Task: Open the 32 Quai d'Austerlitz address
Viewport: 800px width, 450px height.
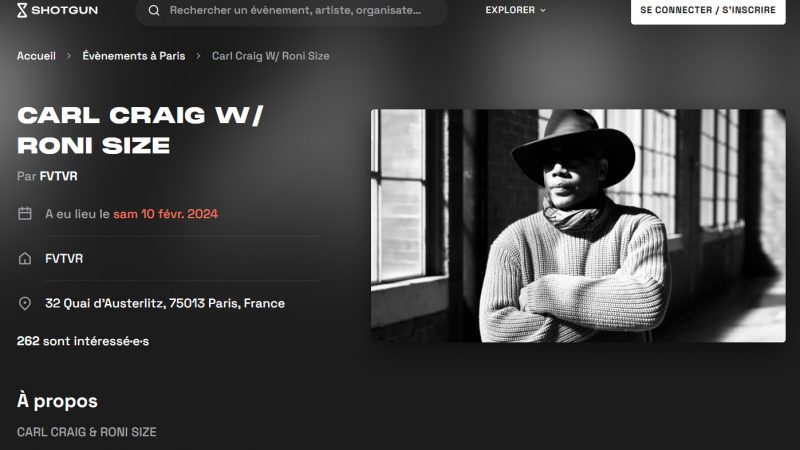Action: coord(165,304)
